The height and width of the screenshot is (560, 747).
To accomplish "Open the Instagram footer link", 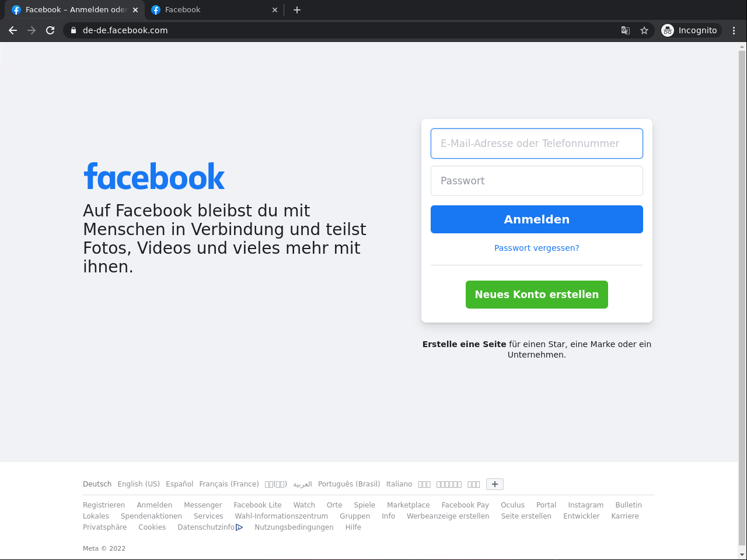I will click(x=586, y=505).
